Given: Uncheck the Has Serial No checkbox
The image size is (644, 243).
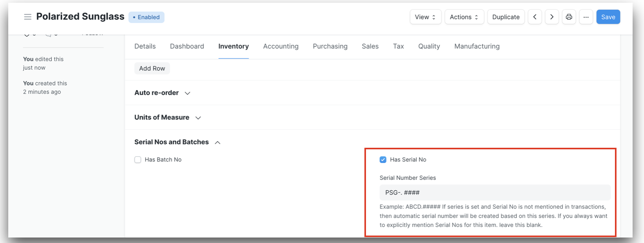Looking at the screenshot, I should [383, 160].
